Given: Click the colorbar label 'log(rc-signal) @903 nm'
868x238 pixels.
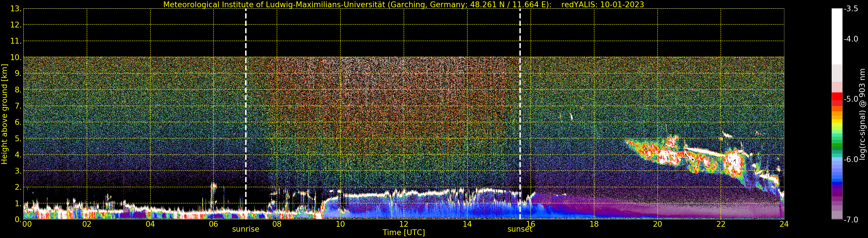Looking at the screenshot, I should [862, 114].
